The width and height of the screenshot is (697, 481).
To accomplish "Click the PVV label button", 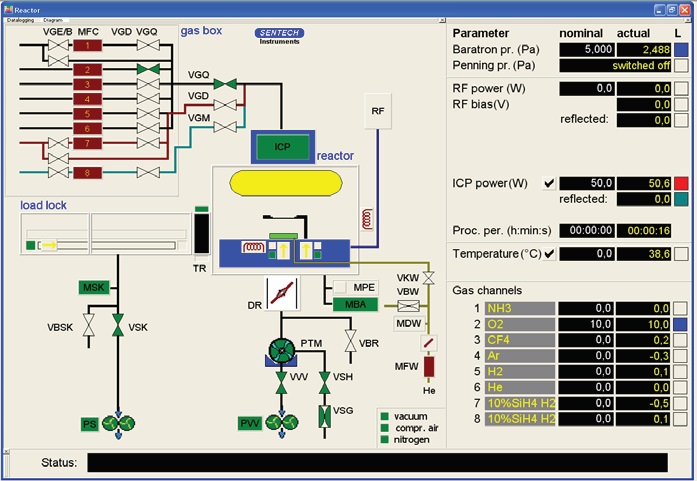I will pos(250,423).
